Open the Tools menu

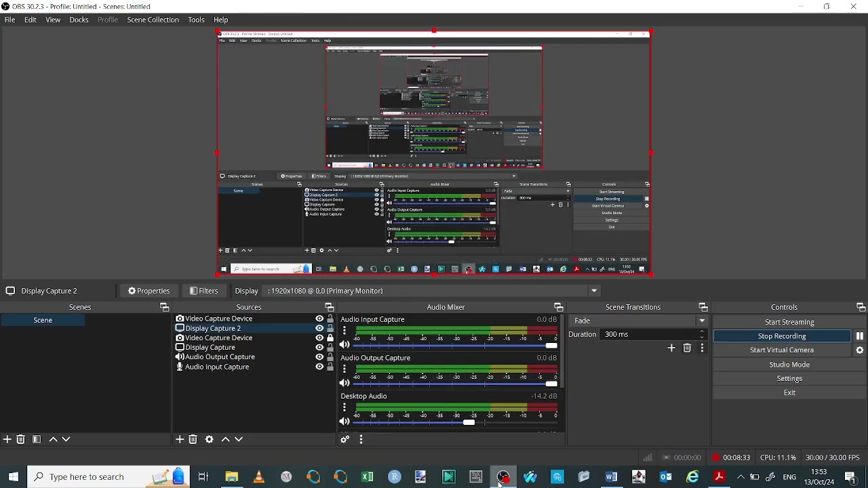(197, 20)
